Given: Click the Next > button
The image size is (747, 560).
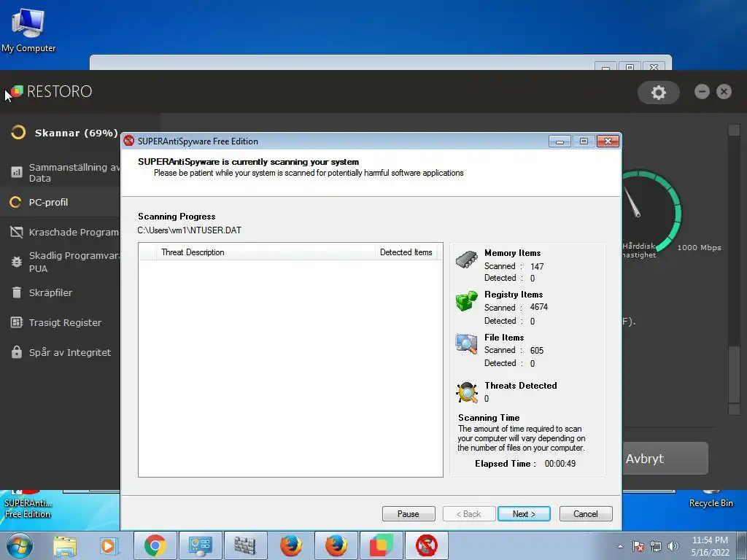Looking at the screenshot, I should 524,514.
